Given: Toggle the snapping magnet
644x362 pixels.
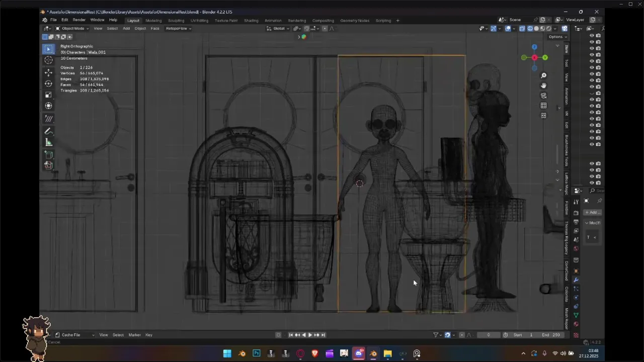Looking at the screenshot, I should tap(306, 29).
